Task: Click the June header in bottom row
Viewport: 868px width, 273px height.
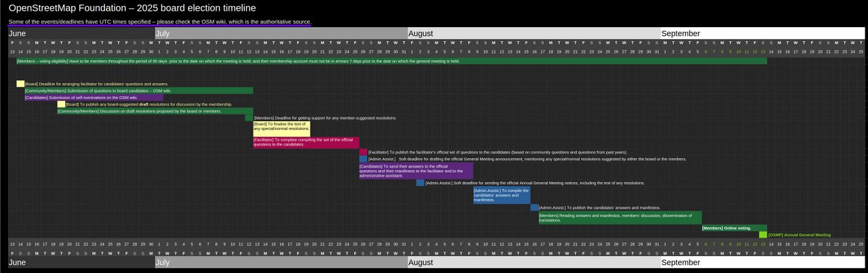Action: coord(81,262)
